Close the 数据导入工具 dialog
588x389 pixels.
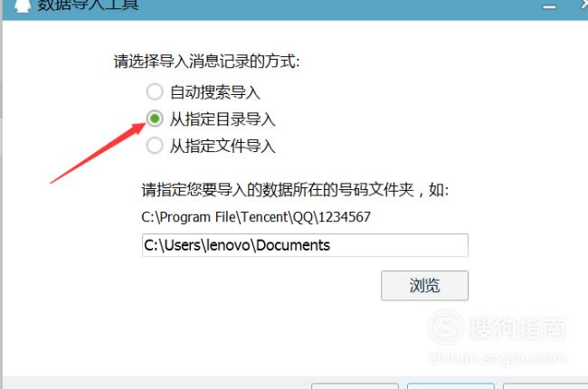[584, 5]
